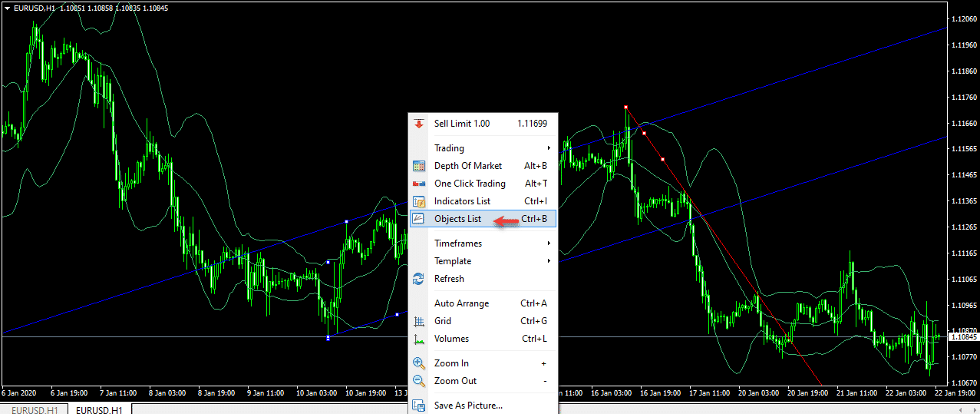Toggle the Auto Arrange option
Screen dimensions: 980x414
(461, 303)
